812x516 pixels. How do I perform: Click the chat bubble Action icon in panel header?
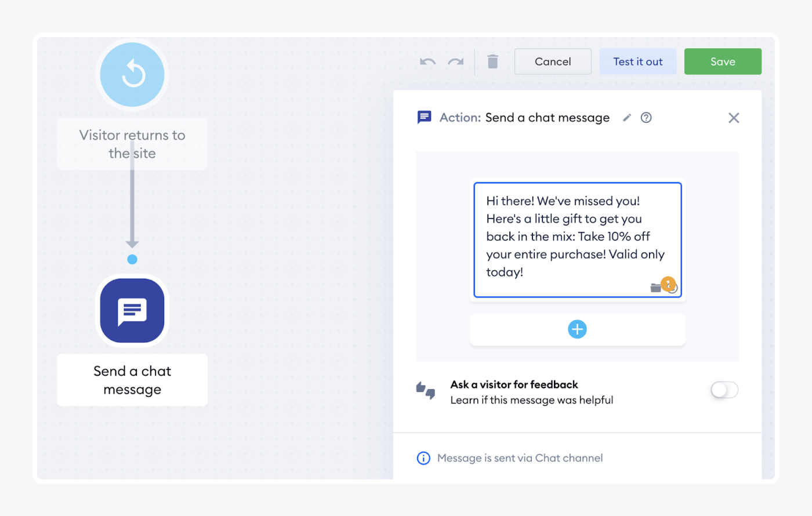click(x=424, y=117)
